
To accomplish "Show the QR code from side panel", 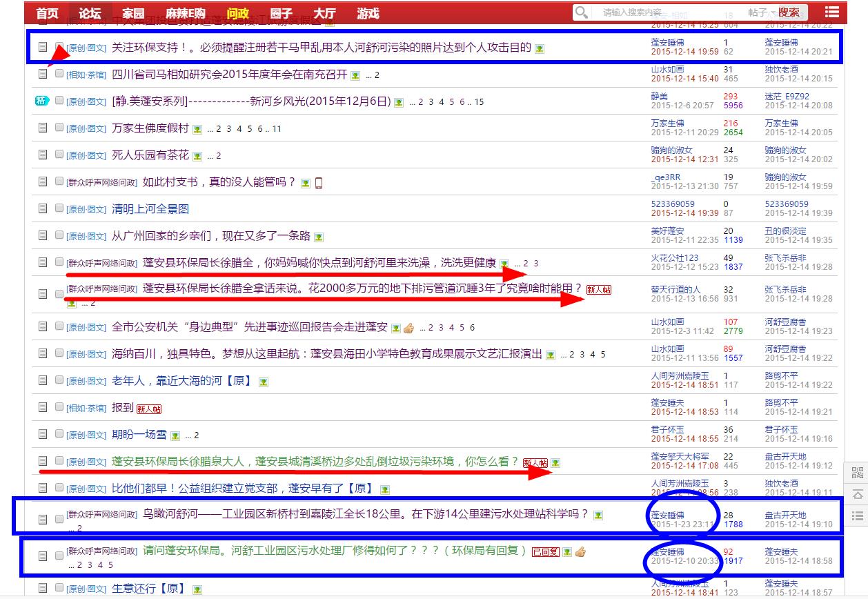I will [857, 473].
